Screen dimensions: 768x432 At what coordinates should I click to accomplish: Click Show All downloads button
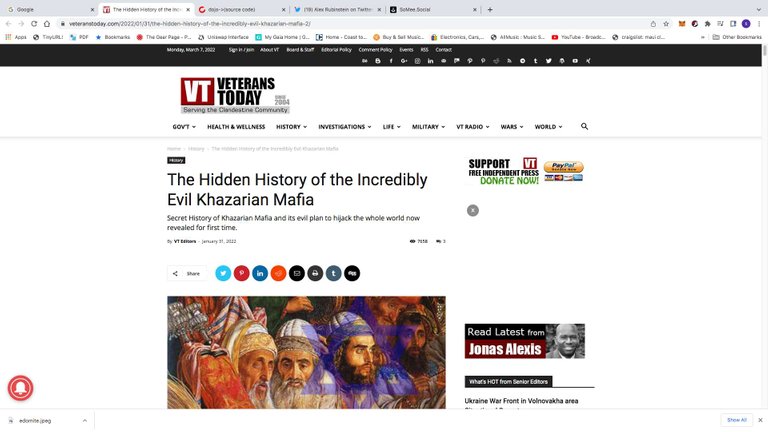(x=737, y=420)
